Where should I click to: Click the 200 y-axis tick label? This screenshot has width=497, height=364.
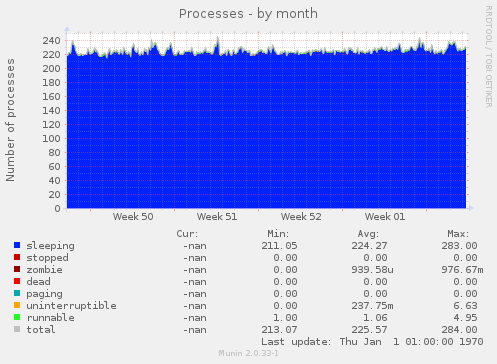(51, 69)
